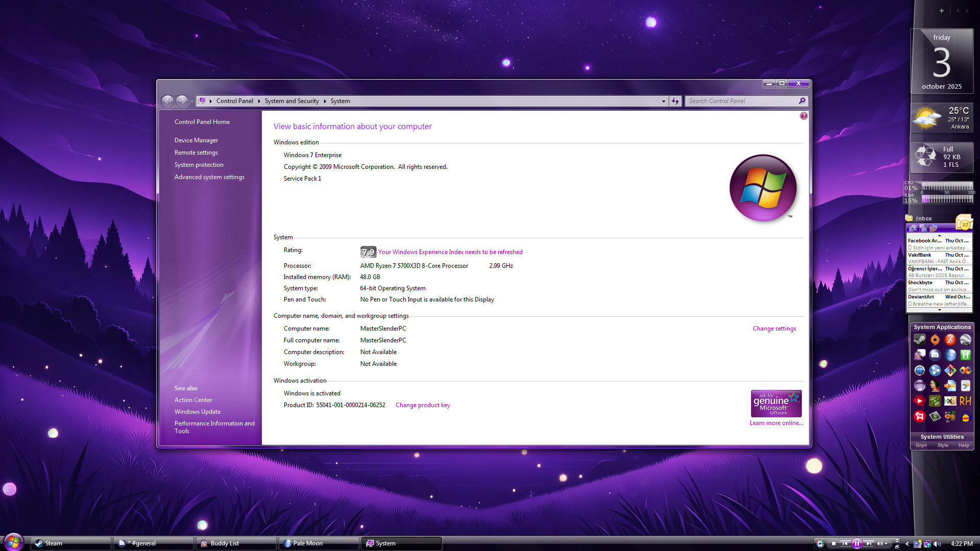This screenshot has width=980, height=551.
Task: Click Change settings for computer name
Action: click(x=774, y=329)
